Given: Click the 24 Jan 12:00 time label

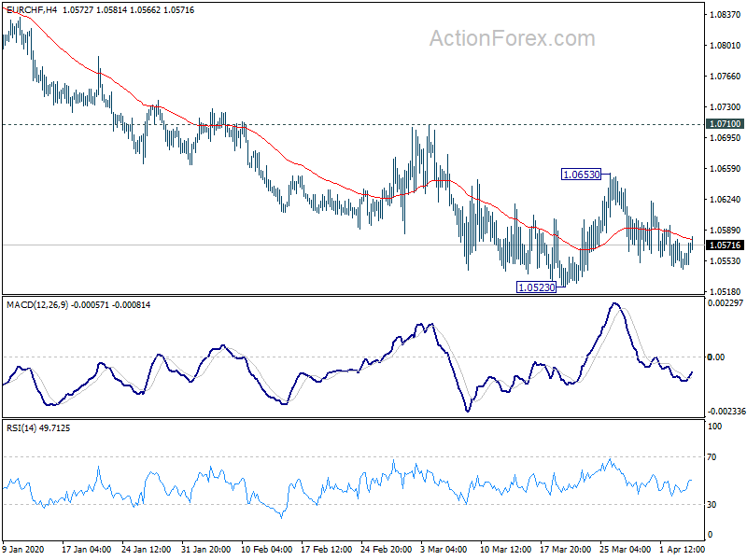Looking at the screenshot, I should click(x=147, y=550).
